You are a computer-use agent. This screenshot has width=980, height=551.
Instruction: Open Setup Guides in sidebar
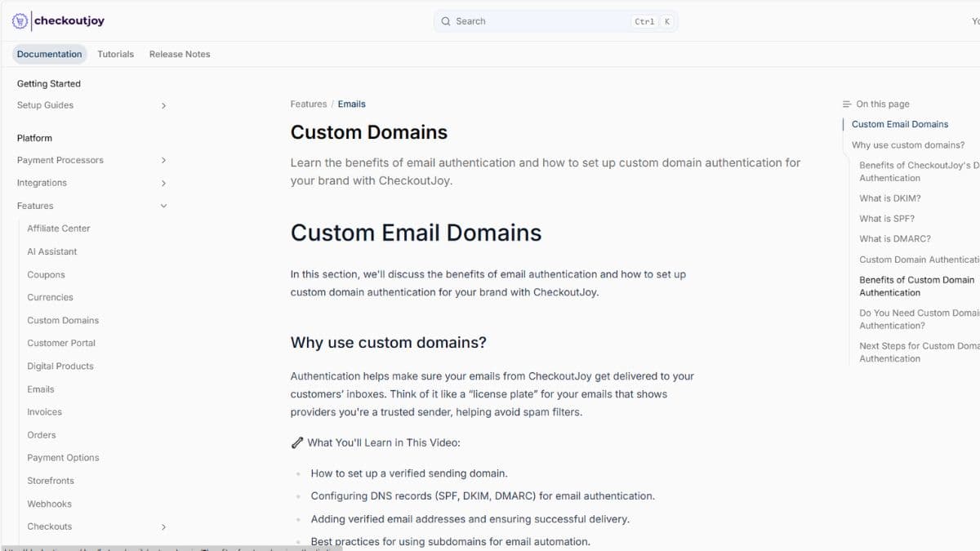tap(45, 105)
